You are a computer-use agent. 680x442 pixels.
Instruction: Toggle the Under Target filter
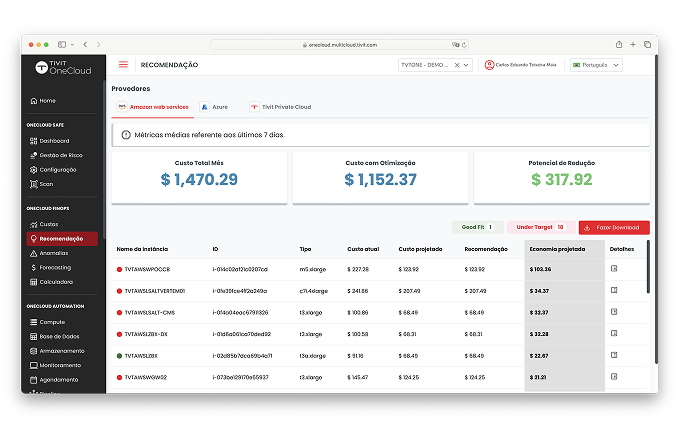pos(540,228)
